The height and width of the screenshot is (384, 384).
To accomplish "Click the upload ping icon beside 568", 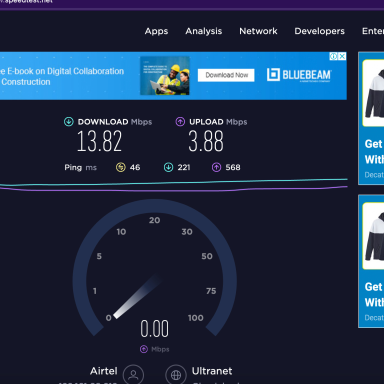I will coord(217,167).
